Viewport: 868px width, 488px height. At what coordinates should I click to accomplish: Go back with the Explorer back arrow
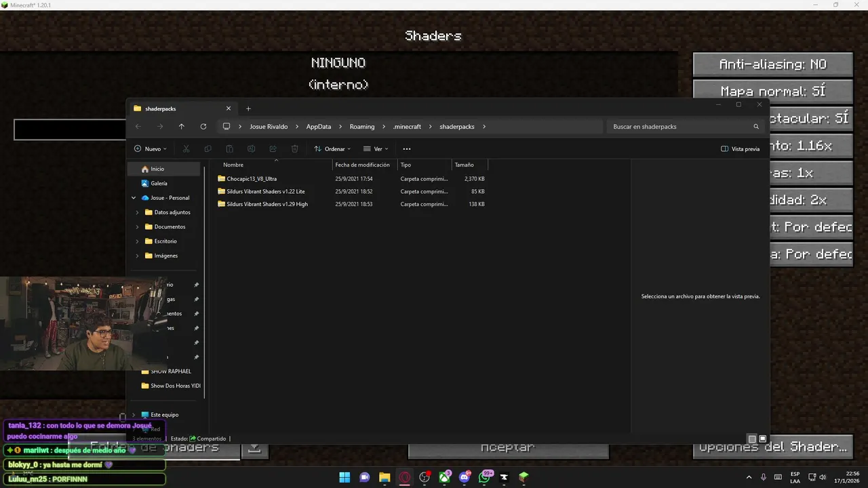click(138, 127)
